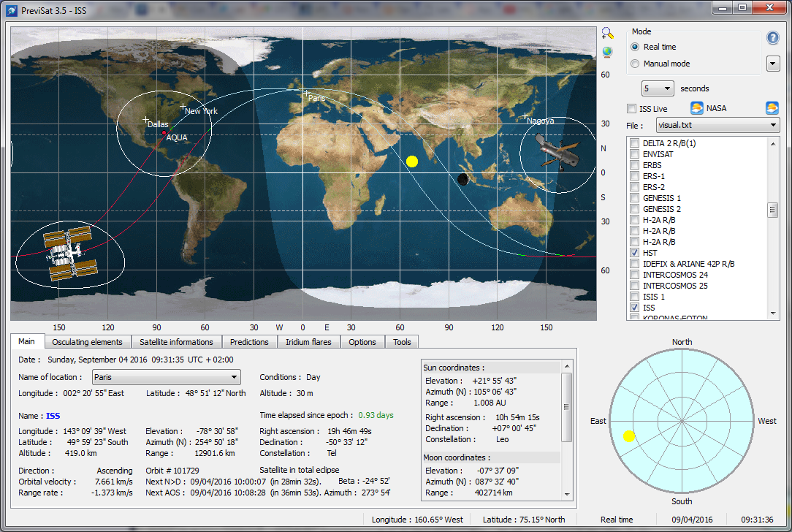
Task: Click the GENESIS 2 list entry
Action: coord(662,209)
